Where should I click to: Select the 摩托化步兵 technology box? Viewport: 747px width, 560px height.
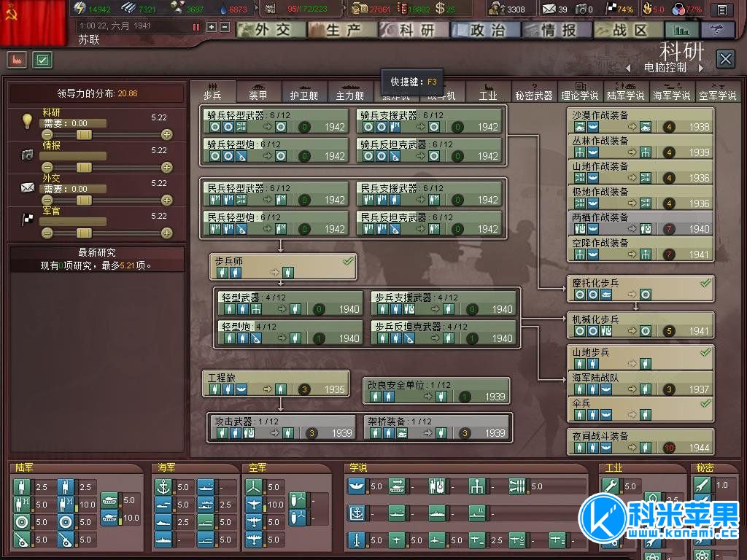point(640,289)
